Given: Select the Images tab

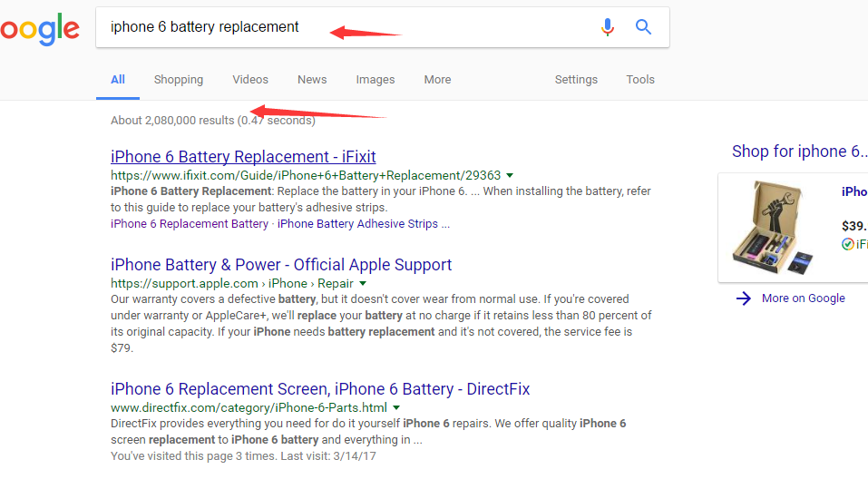Looking at the screenshot, I should pos(375,80).
